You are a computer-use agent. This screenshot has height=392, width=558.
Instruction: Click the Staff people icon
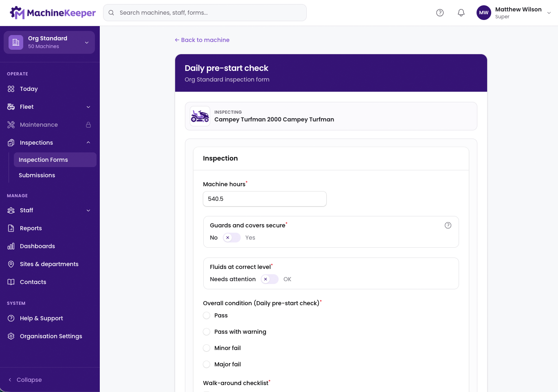click(x=11, y=210)
